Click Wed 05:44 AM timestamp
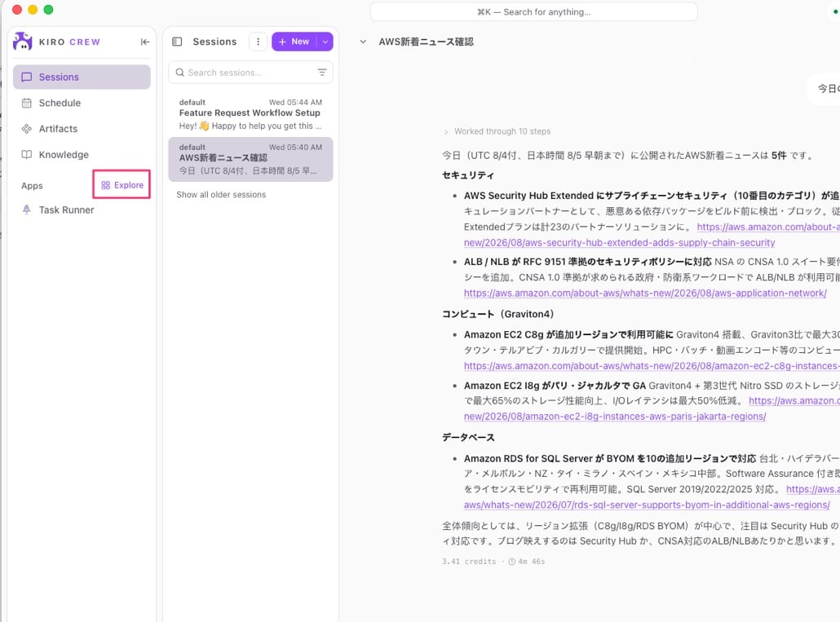This screenshot has height=622, width=840. 295,102
